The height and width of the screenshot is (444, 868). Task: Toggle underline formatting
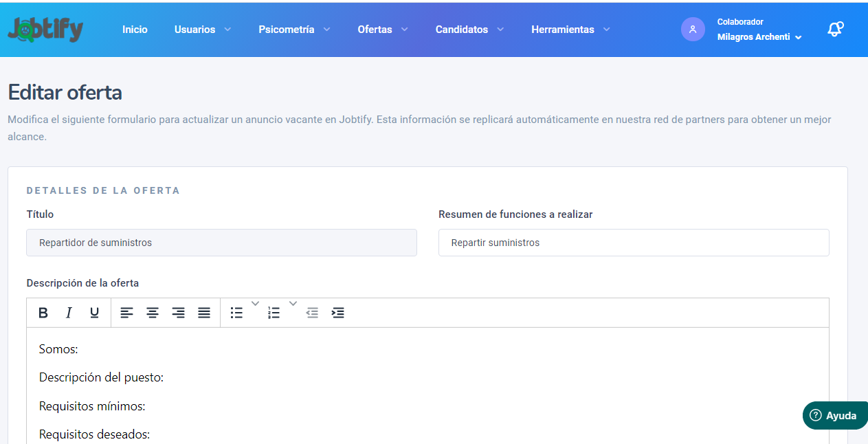coord(94,313)
